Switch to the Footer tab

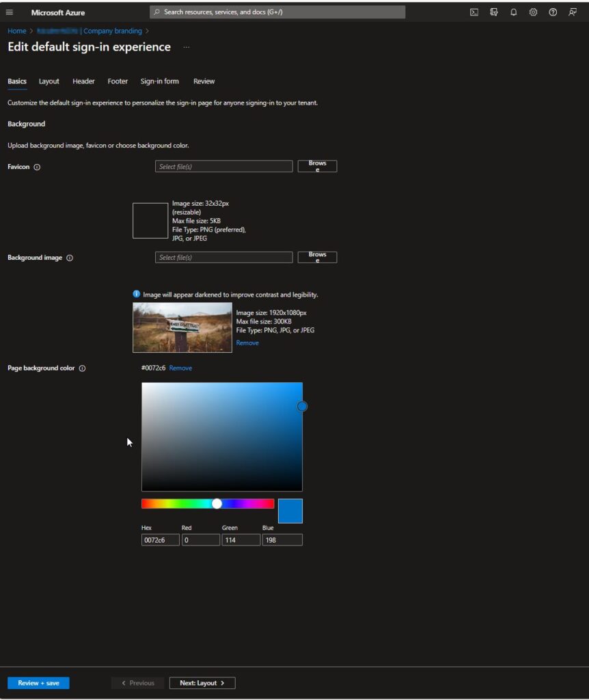coord(117,81)
